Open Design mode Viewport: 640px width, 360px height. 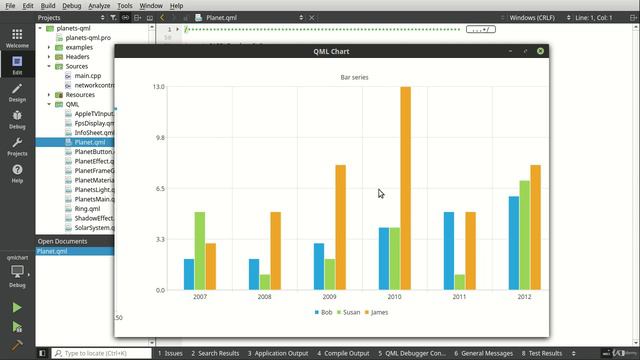pos(17,93)
